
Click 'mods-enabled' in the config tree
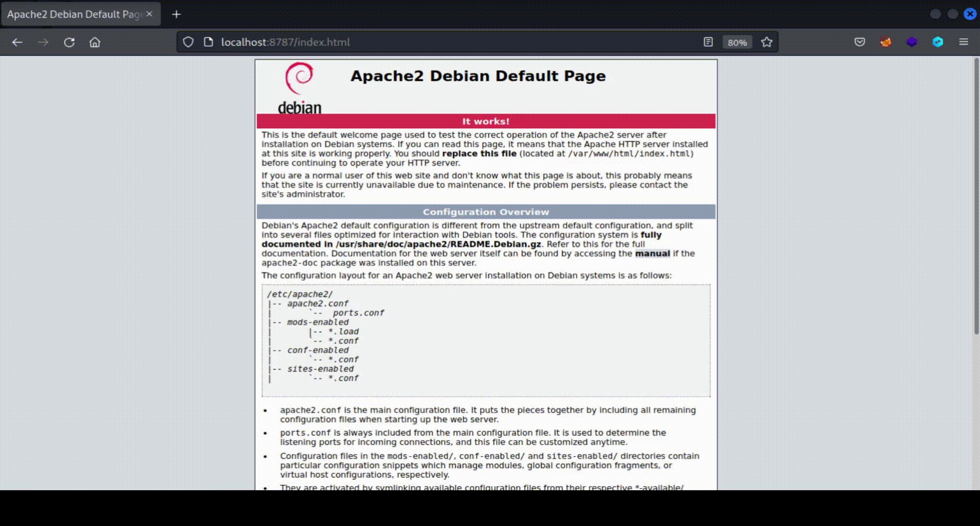[x=317, y=322]
